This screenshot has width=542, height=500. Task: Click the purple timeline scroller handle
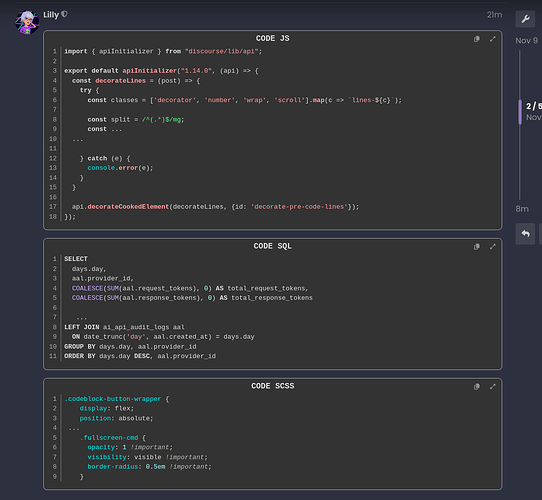(x=520, y=112)
